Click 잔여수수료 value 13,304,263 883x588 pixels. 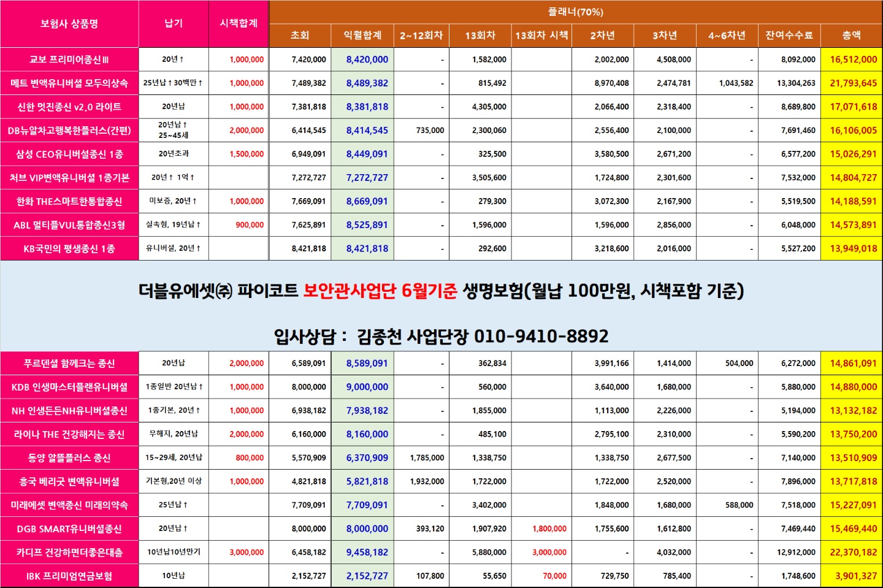coord(796,83)
